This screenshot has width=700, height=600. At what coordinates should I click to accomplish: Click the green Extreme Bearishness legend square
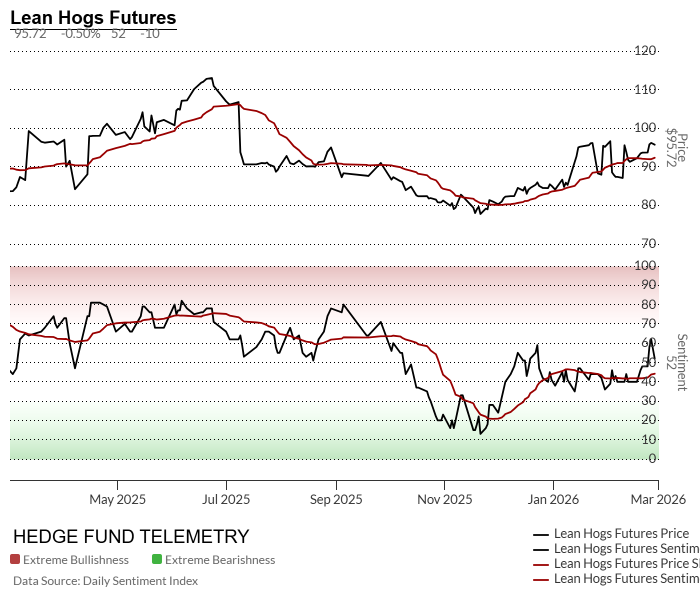(x=157, y=559)
